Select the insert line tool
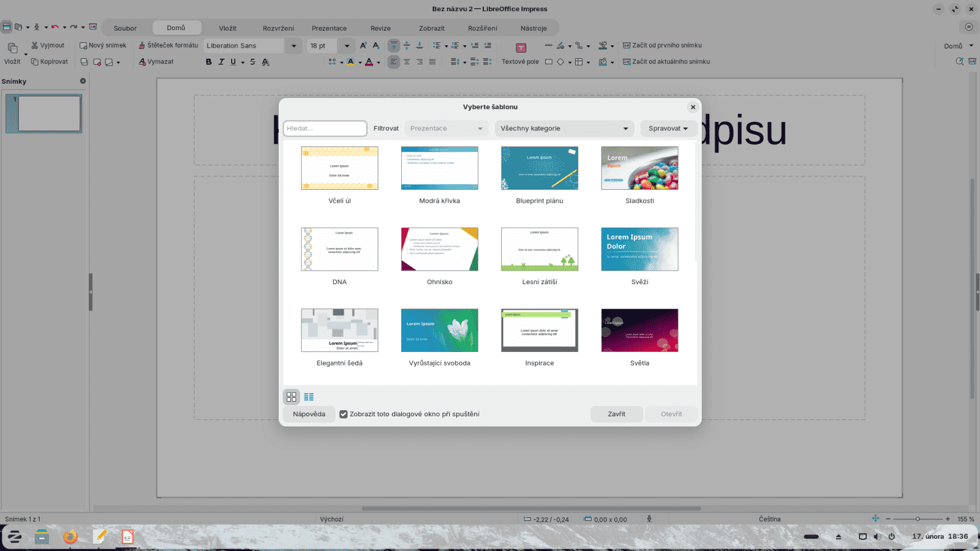 549,45
